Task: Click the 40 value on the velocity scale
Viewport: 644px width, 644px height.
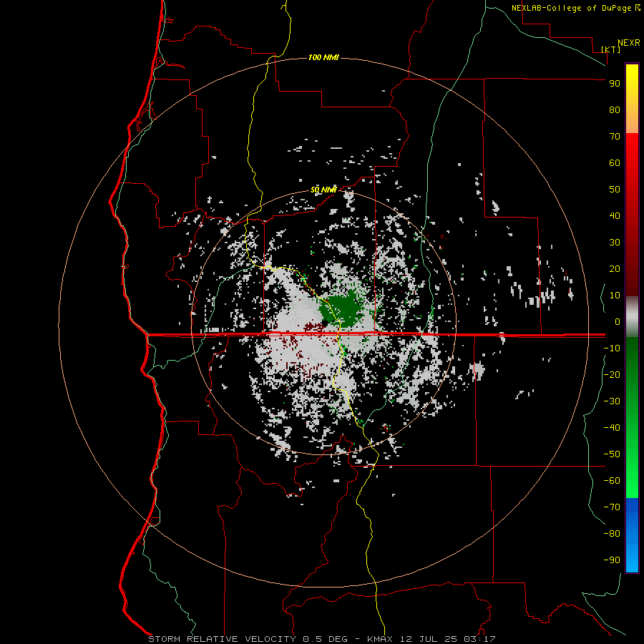Action: (x=615, y=215)
